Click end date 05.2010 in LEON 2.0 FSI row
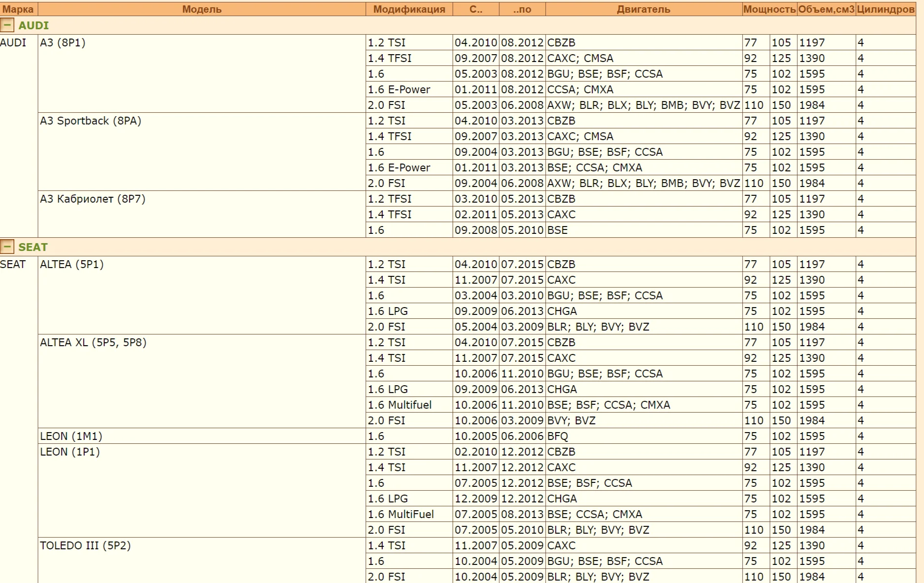The height and width of the screenshot is (583, 924). point(522,530)
